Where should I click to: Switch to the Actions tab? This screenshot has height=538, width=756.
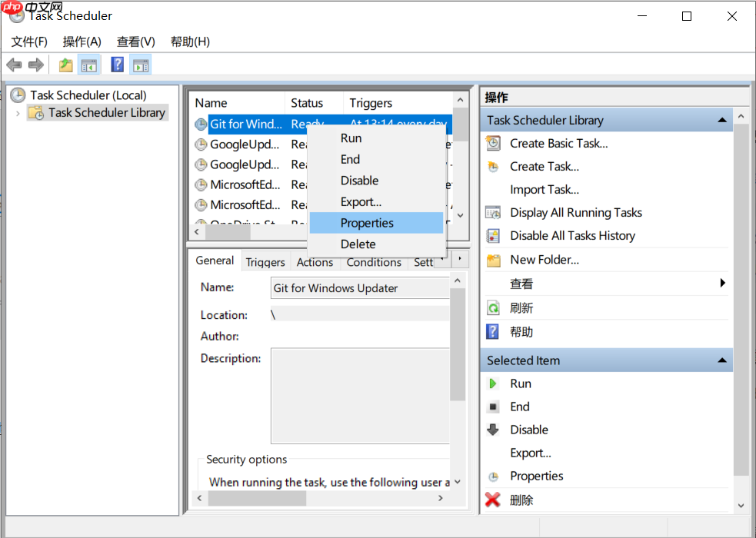315,262
